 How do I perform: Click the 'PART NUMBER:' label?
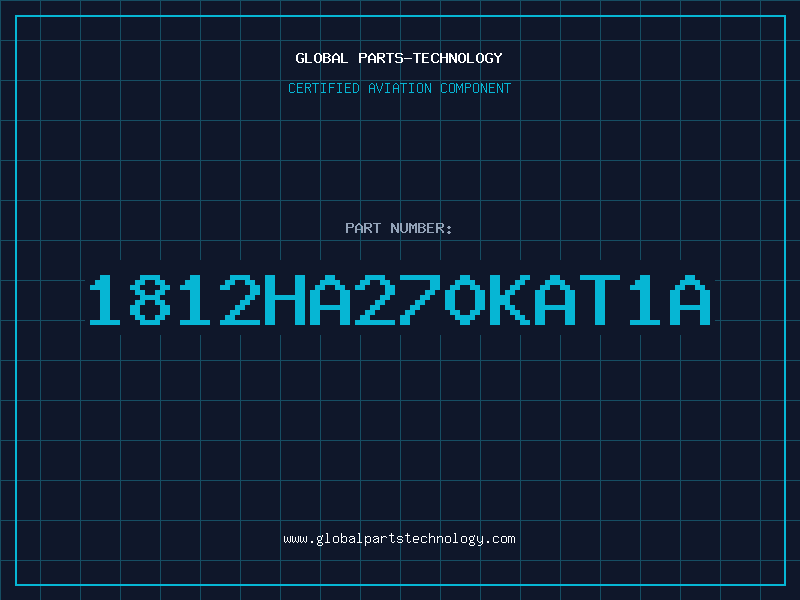[399, 228]
